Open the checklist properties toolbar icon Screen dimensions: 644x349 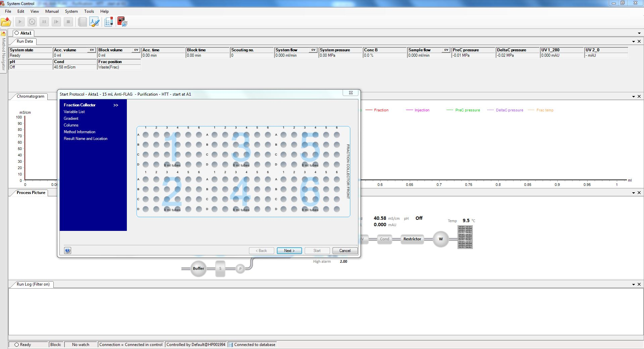[108, 22]
